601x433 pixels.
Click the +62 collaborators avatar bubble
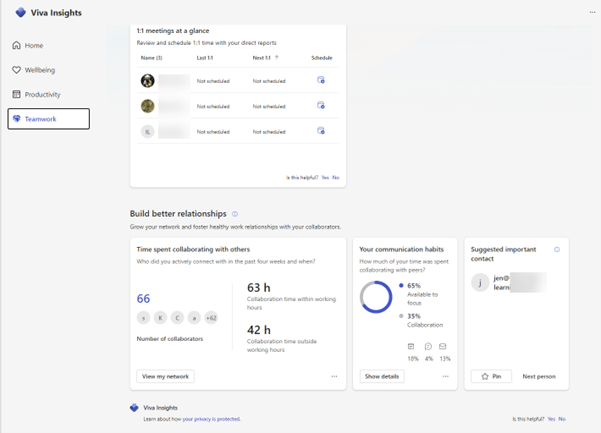(211, 318)
